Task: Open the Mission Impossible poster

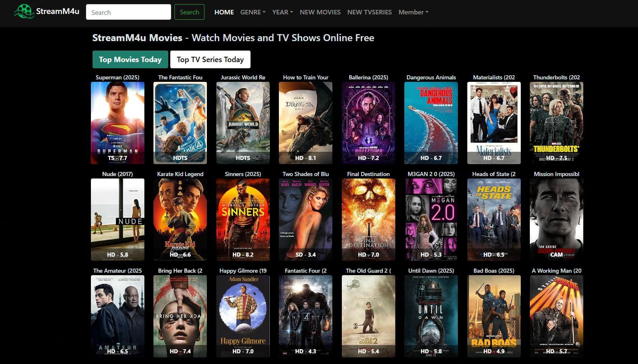Action: [557, 219]
